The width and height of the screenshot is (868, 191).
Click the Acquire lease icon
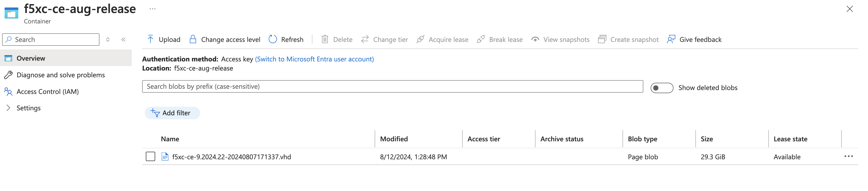(420, 39)
